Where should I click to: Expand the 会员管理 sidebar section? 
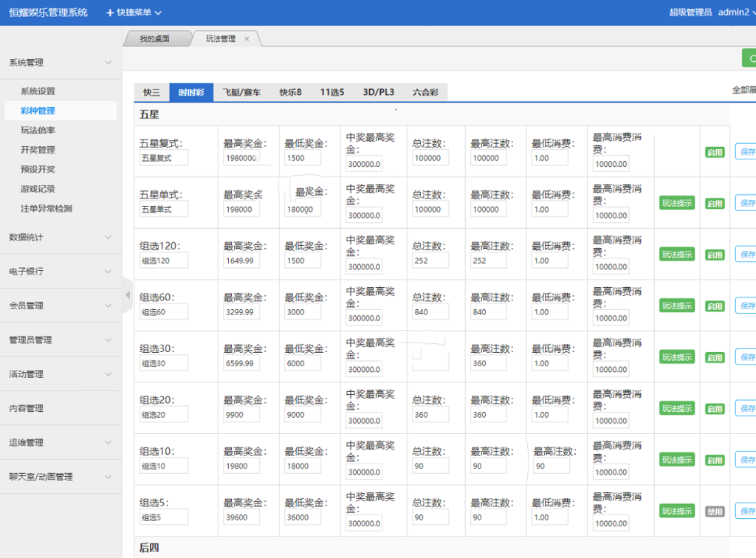click(x=61, y=306)
